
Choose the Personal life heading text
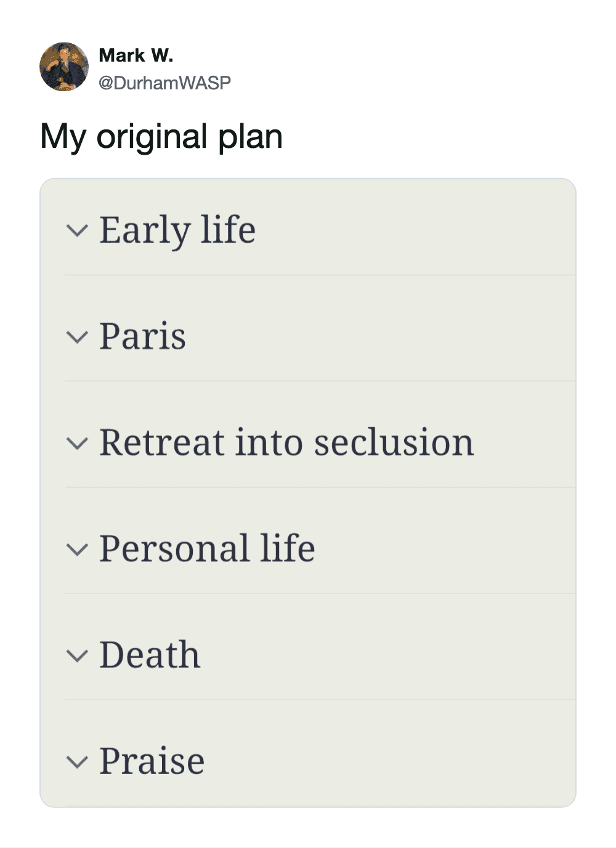[207, 548]
